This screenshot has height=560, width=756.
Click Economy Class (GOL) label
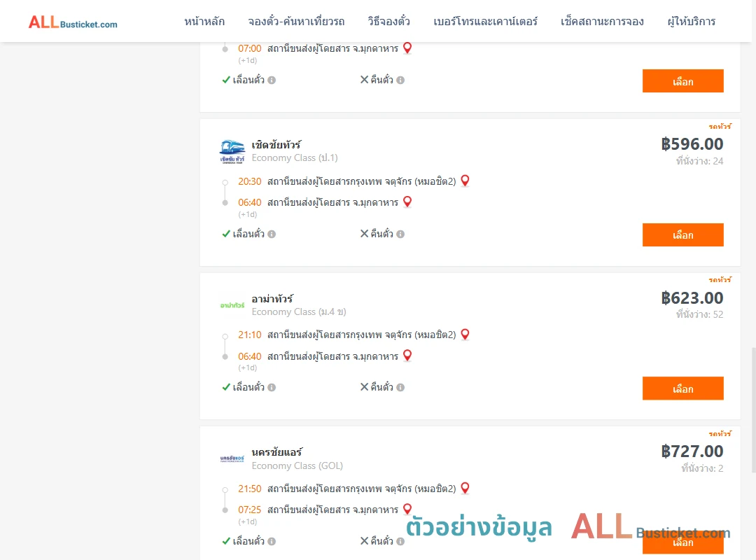[297, 465]
